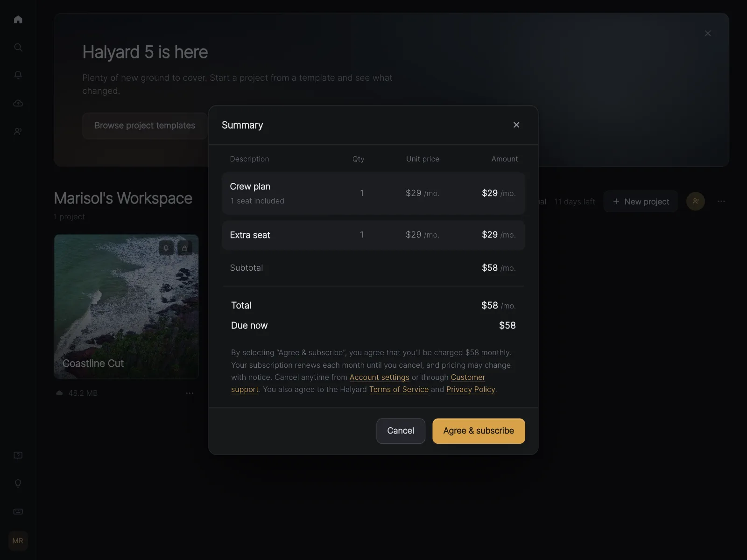Open MR user avatar menu
Viewport: 747px width, 560px height.
tap(18, 541)
